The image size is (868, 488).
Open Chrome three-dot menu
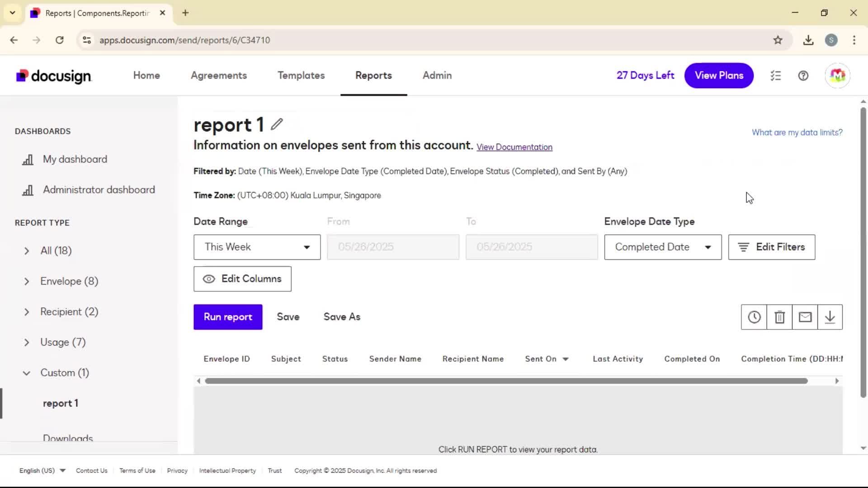click(854, 40)
